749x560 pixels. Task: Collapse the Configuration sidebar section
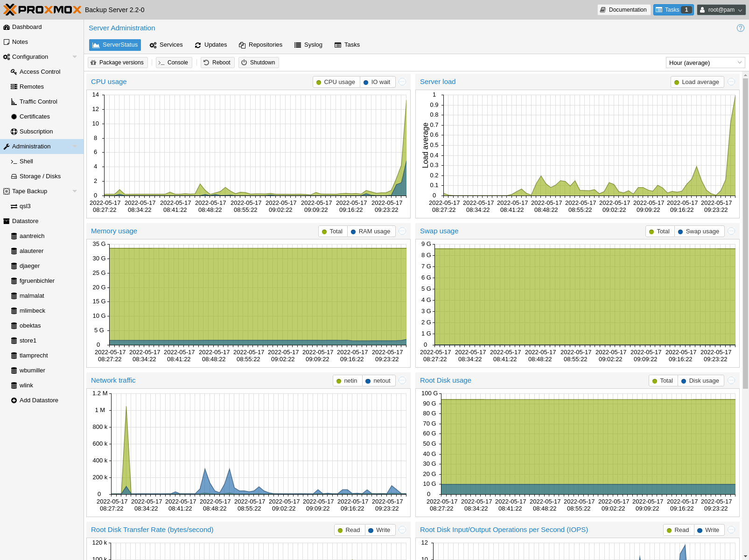tap(75, 57)
